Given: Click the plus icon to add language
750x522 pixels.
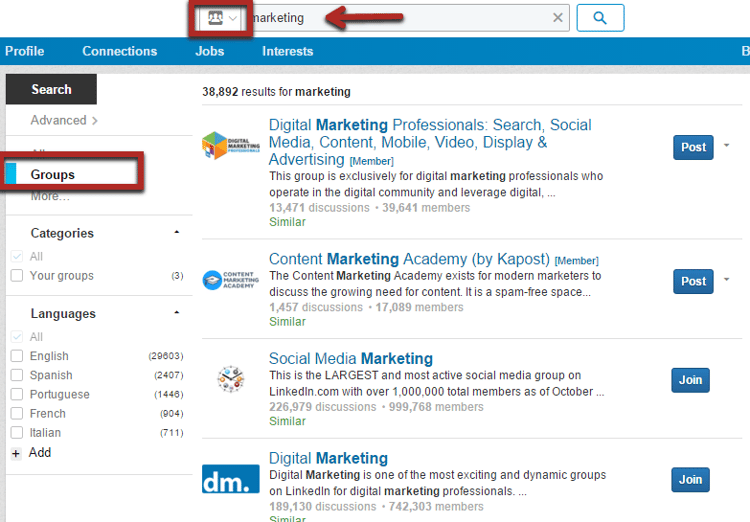Looking at the screenshot, I should [x=16, y=454].
